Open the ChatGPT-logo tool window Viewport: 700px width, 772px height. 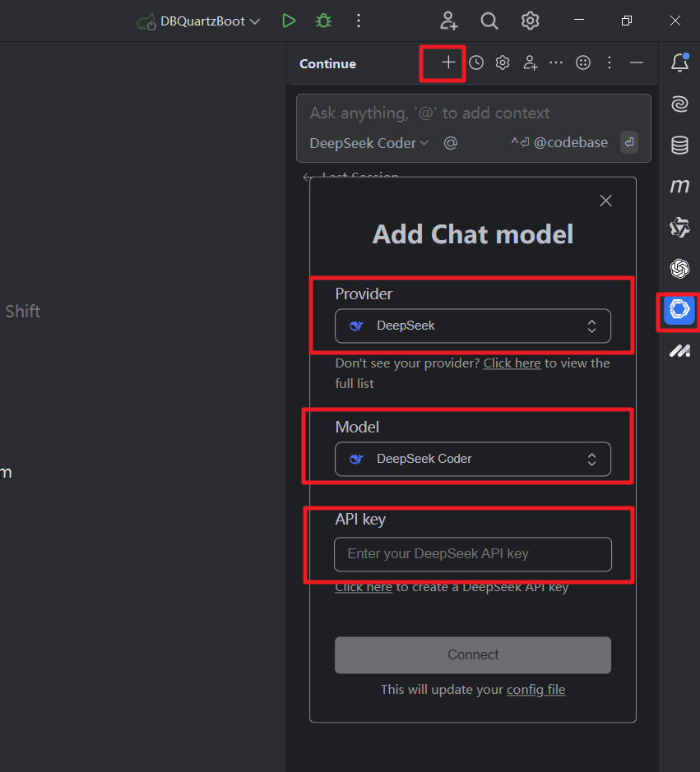(679, 268)
